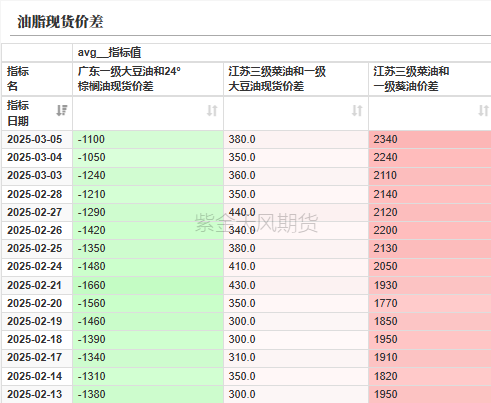Click value 2130 in 2025-02-25 row

pos(385,248)
